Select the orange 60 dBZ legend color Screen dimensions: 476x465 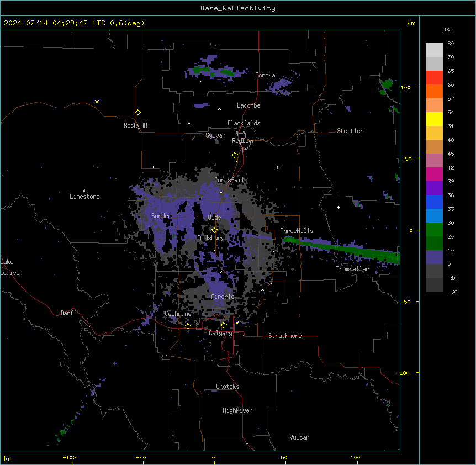[x=434, y=91]
